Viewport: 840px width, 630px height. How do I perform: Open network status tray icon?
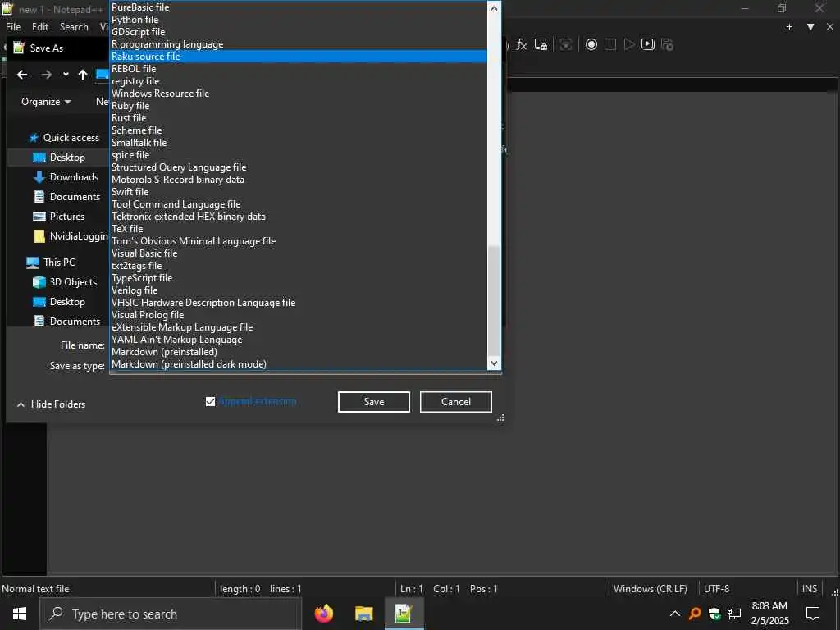(734, 614)
